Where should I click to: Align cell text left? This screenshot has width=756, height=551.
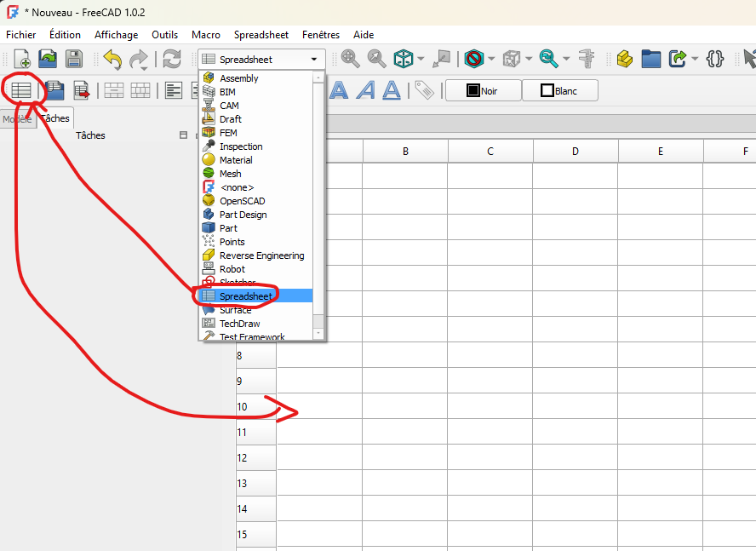click(x=174, y=90)
